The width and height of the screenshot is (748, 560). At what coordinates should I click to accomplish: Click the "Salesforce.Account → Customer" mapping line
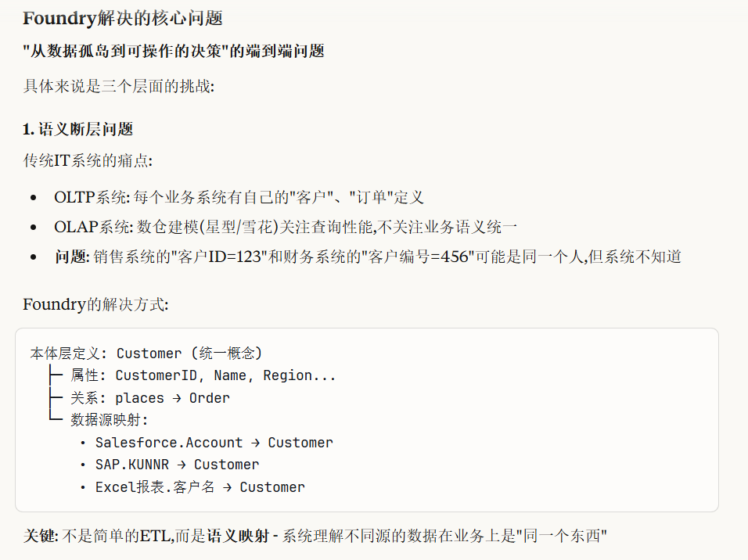click(x=214, y=443)
